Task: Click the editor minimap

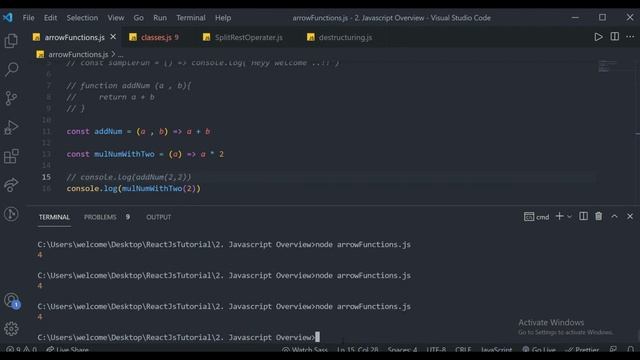Action: 607,66
